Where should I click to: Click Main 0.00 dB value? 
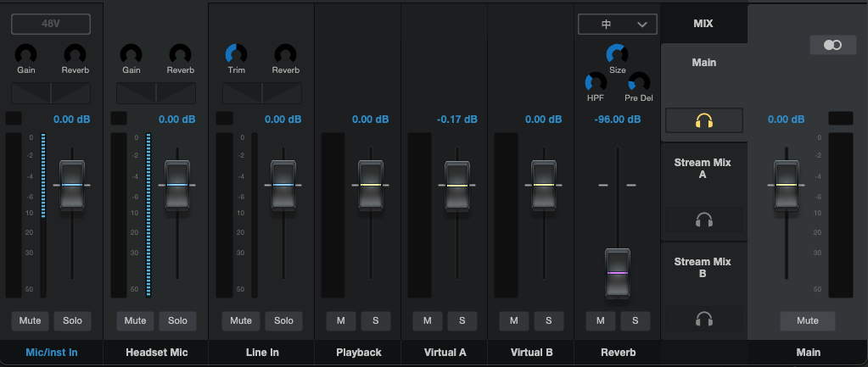tap(786, 120)
